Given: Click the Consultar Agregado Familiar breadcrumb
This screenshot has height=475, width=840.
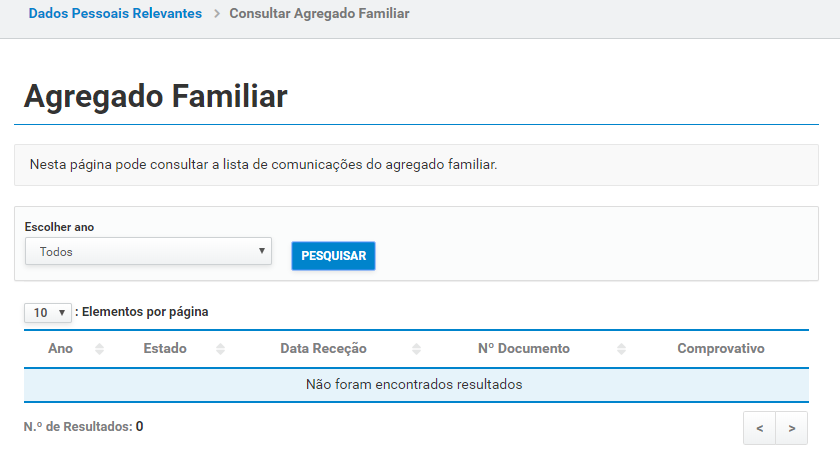Looking at the screenshot, I should 319,14.
